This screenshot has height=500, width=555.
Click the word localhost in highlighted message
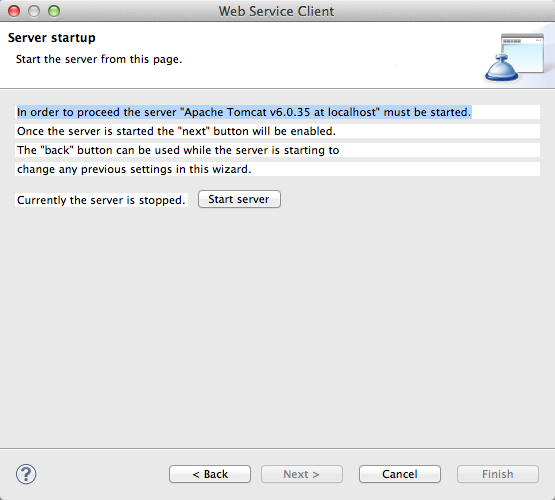(x=352, y=112)
